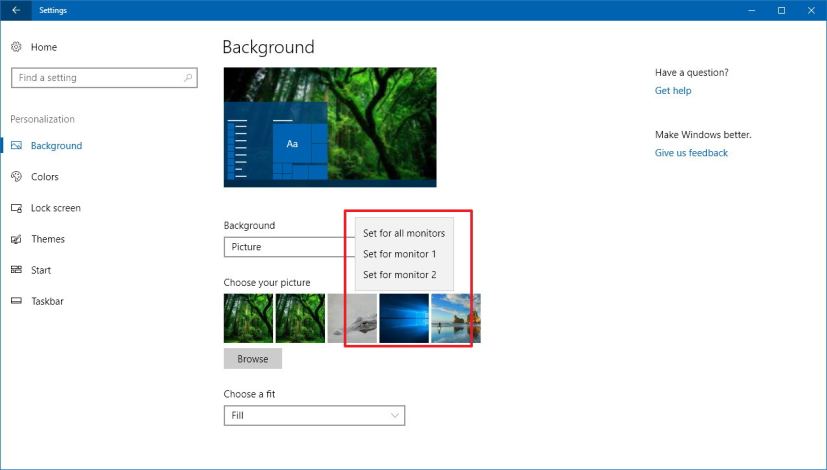827x470 pixels.
Task: Close the Settings window
Action: click(811, 10)
